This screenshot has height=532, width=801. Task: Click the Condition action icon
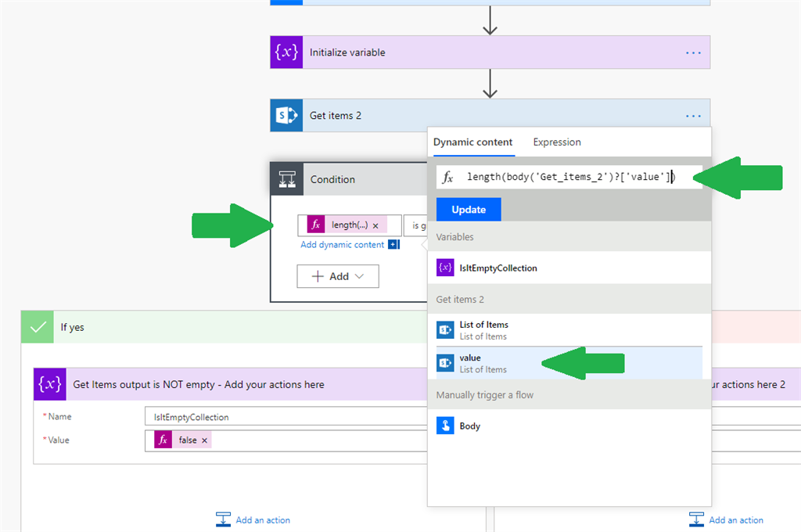click(x=286, y=178)
